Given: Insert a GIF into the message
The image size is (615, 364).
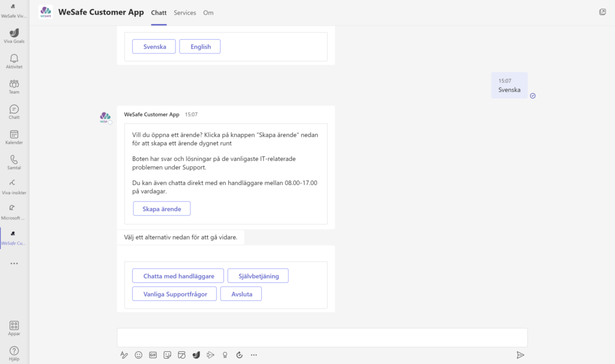Looking at the screenshot, I should click(153, 355).
